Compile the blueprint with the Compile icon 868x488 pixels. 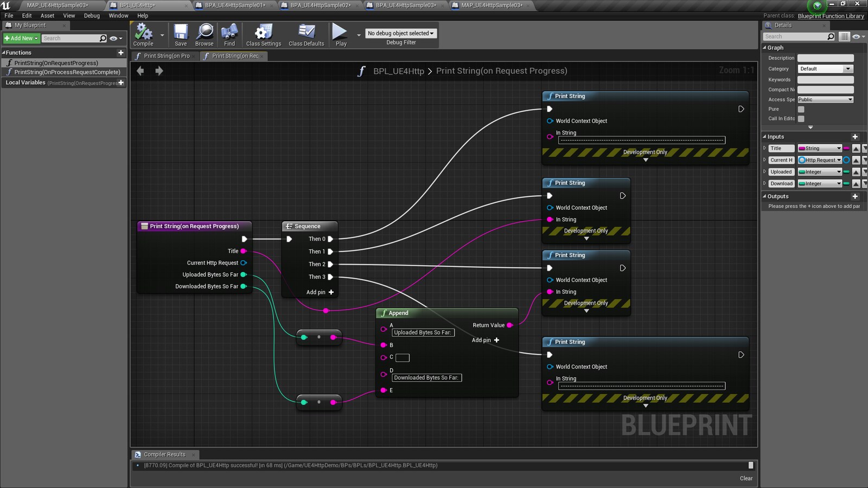(143, 35)
